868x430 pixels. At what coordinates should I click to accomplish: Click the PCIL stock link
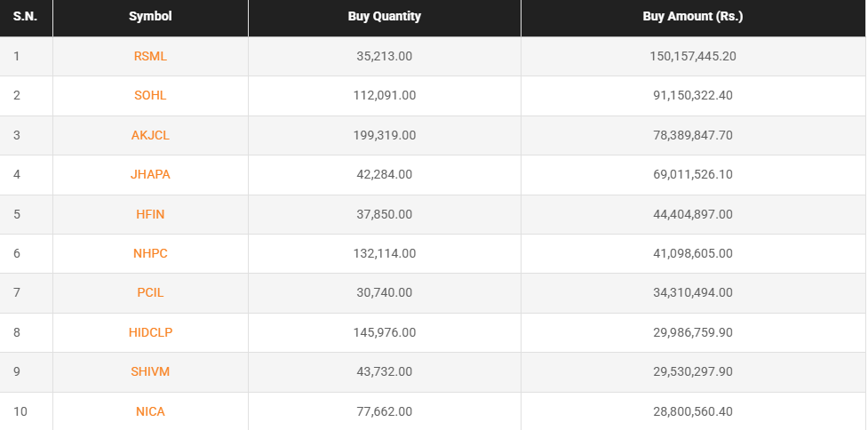click(x=150, y=292)
